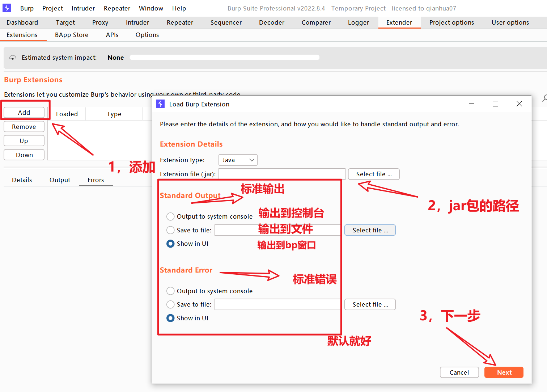This screenshot has width=547, height=392.
Task: Open the Project menu
Action: coord(52,8)
